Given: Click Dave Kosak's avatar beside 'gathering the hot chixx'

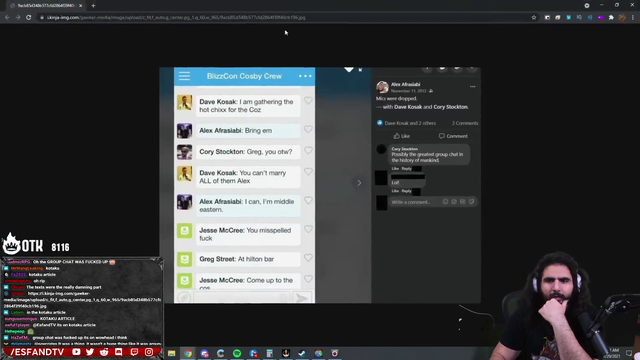Looking at the screenshot, I should 184,102.
